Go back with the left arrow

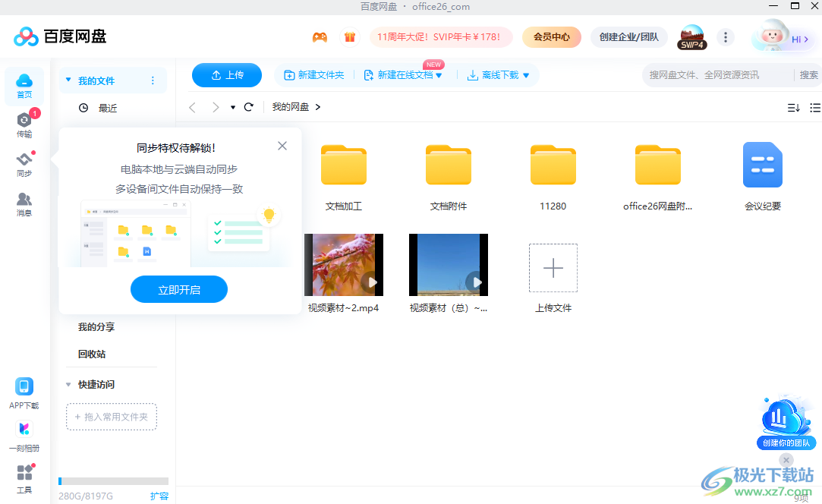(x=192, y=107)
